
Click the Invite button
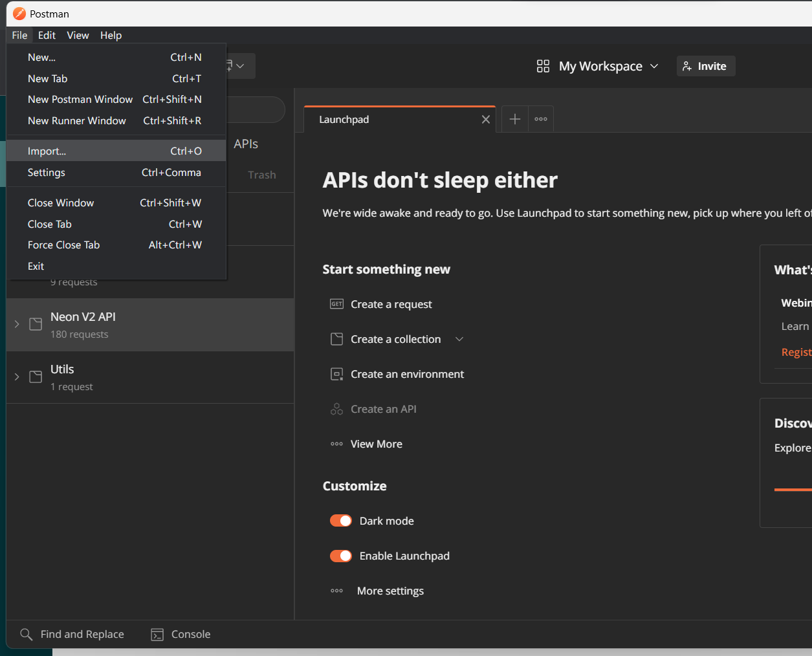tap(706, 66)
